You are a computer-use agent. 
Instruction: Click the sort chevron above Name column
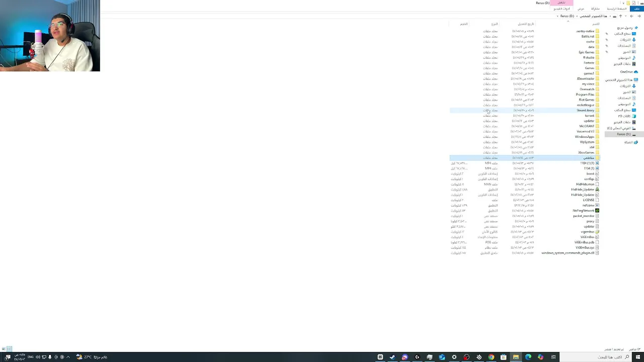click(568, 21)
